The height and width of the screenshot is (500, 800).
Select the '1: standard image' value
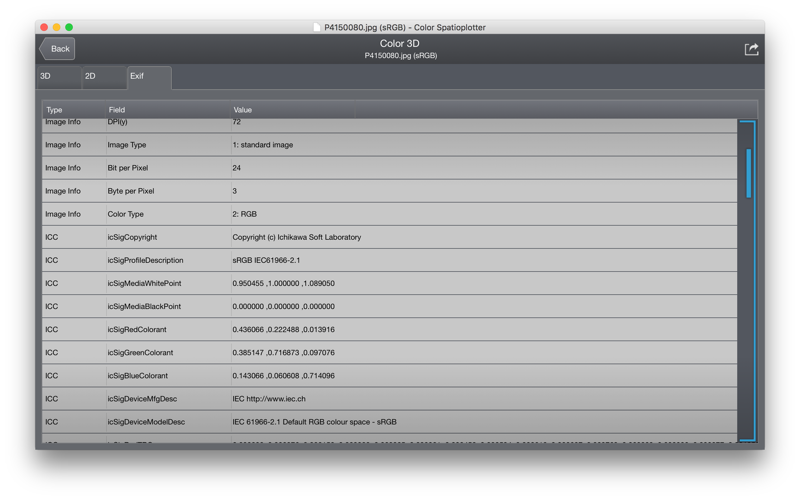(263, 145)
